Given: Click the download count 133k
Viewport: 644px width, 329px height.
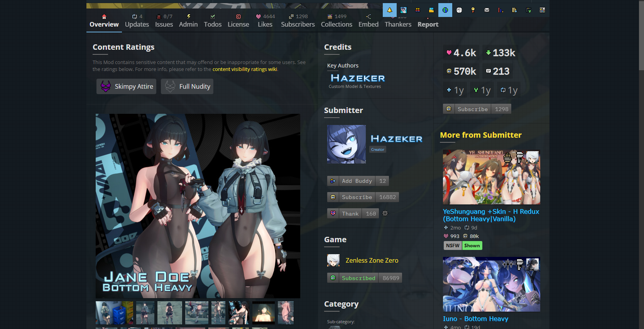Looking at the screenshot, I should 500,53.
